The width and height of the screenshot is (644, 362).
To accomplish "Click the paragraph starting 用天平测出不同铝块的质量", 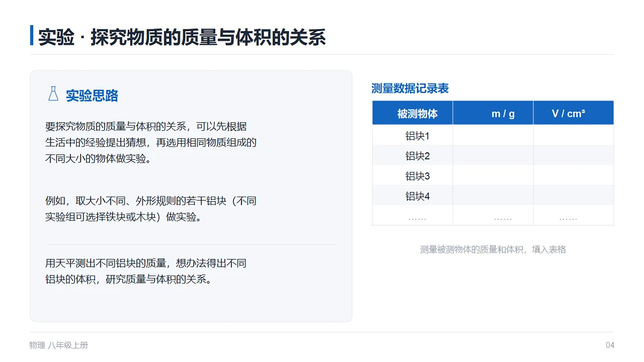I will coord(146,271).
